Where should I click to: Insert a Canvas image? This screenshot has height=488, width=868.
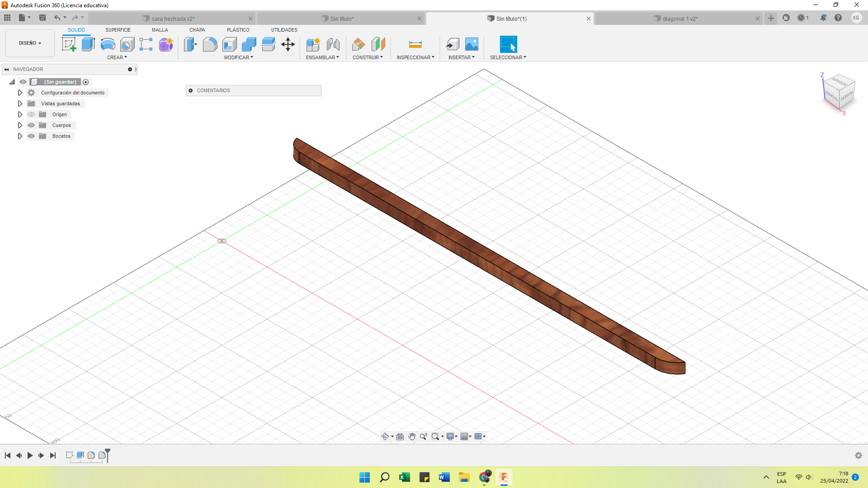pyautogui.click(x=472, y=44)
